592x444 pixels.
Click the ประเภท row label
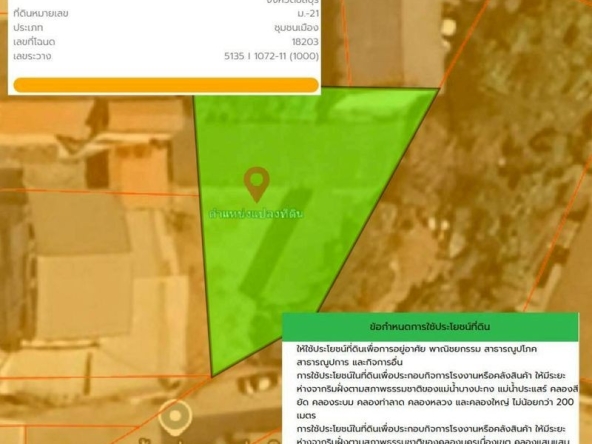(x=28, y=28)
